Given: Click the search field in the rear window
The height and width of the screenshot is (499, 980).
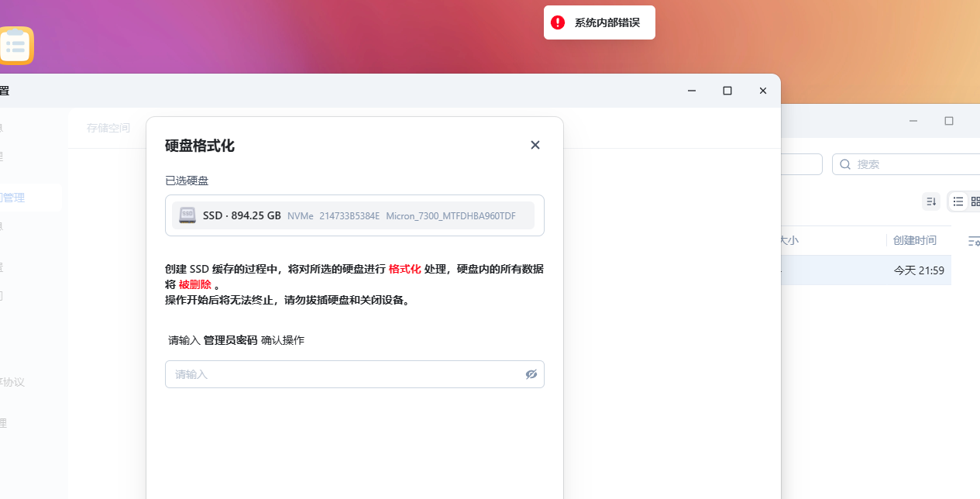Looking at the screenshot, I should (x=908, y=164).
